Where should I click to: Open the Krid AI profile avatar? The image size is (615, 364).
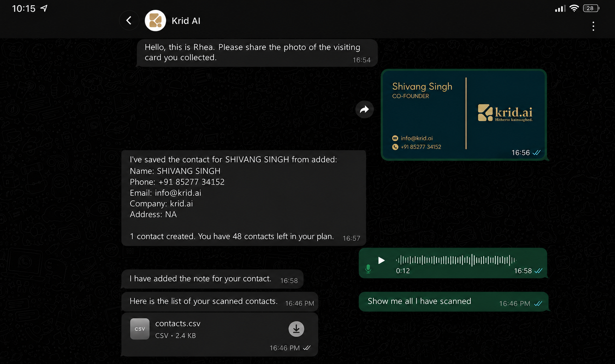click(155, 20)
